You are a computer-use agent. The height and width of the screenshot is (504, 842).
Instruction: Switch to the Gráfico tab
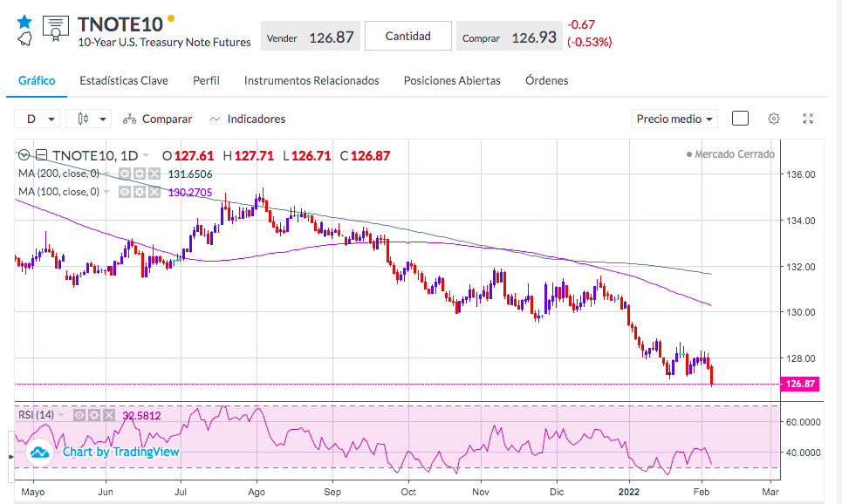click(37, 80)
